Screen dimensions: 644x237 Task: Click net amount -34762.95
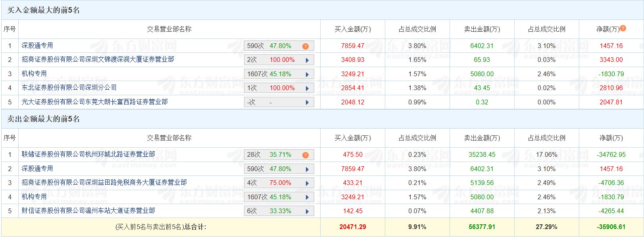pyautogui.click(x=611, y=155)
